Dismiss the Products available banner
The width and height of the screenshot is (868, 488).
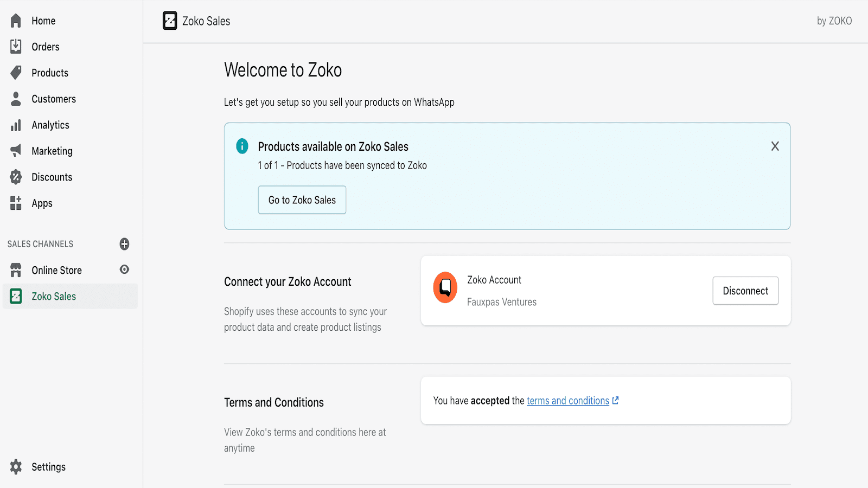pos(775,146)
